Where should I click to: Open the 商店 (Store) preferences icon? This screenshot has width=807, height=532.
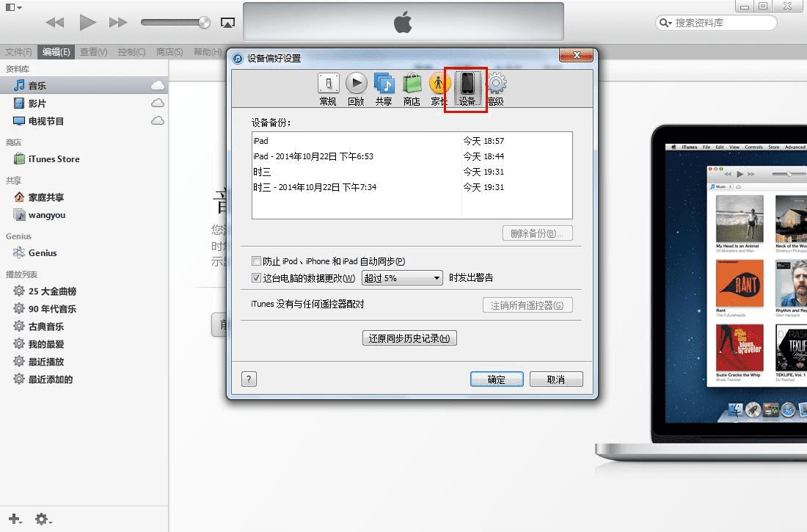pos(411,87)
